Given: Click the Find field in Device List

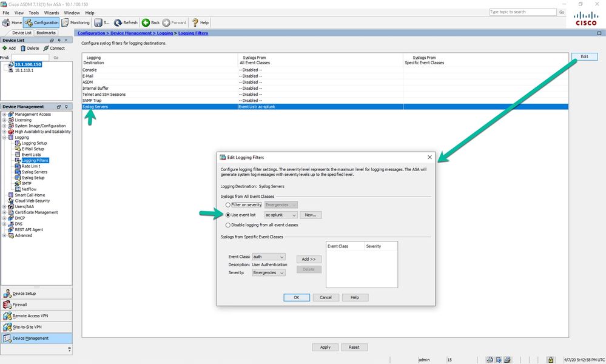Looking at the screenshot, I should pos(30,58).
